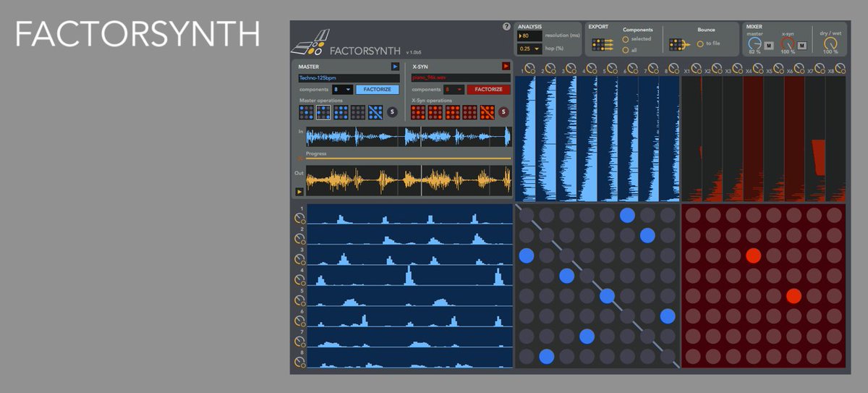Toggle the lit blue dot in matrix row 6

tap(668, 316)
